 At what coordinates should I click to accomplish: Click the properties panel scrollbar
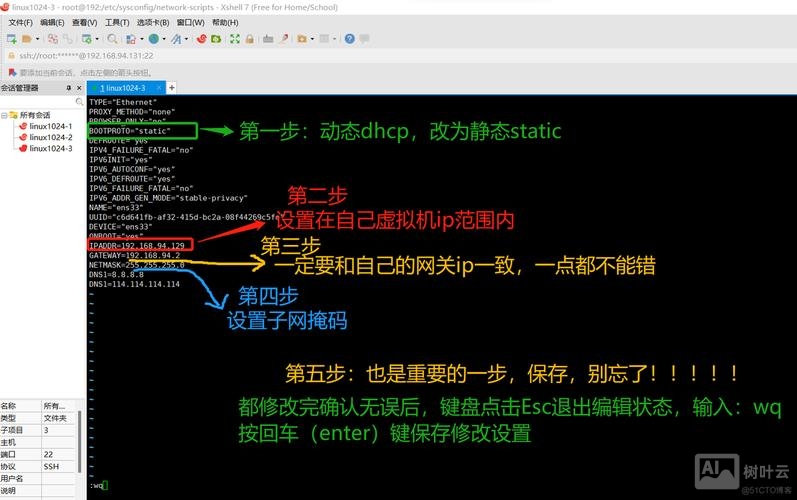click(79, 442)
